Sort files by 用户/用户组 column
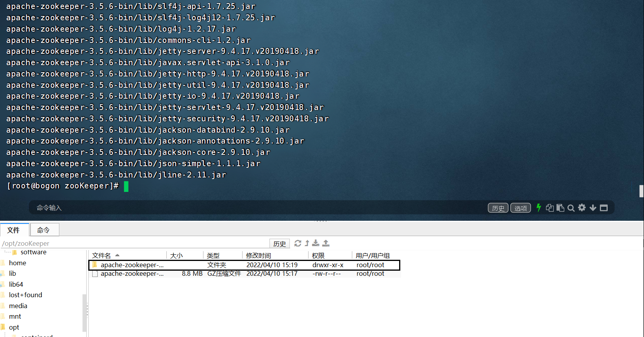Screen dimensions: 644x337 coord(376,255)
